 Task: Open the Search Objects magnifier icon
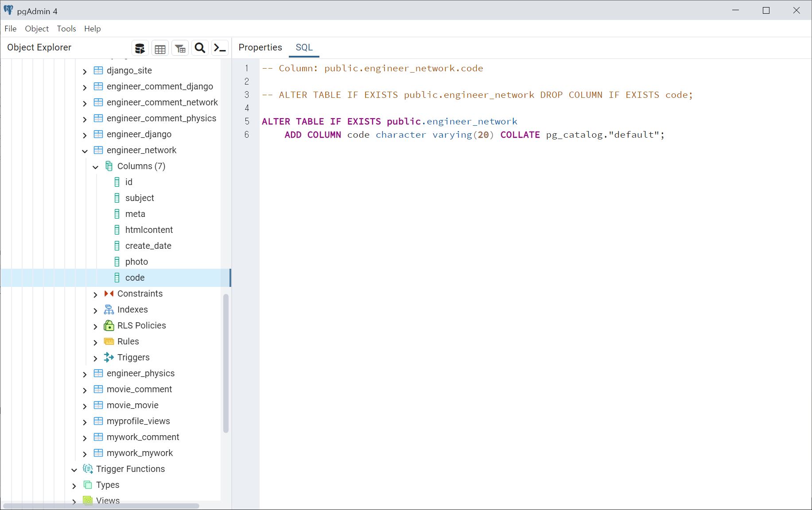pyautogui.click(x=200, y=48)
